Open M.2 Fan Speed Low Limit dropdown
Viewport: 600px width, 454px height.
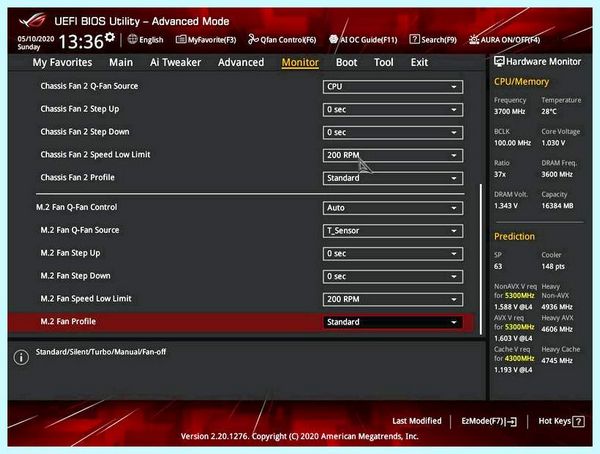[393, 299]
